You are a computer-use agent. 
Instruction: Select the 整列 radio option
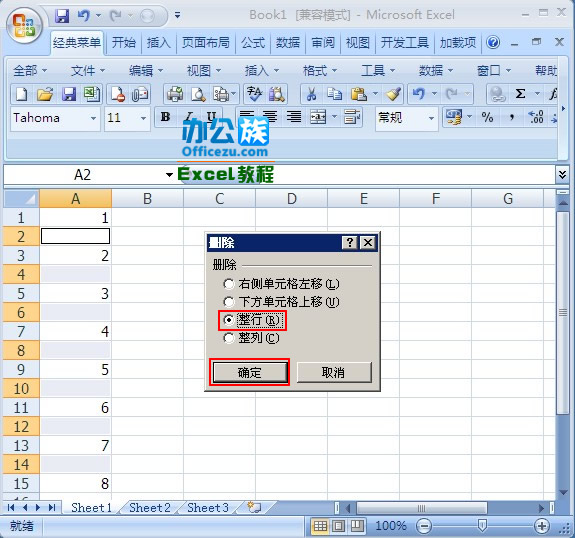tap(228, 338)
